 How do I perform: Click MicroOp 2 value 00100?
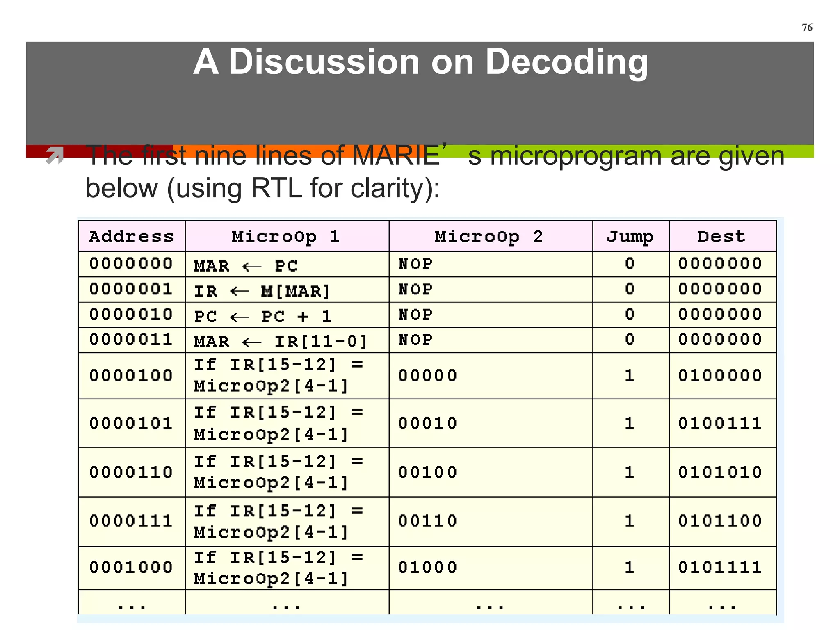(427, 472)
